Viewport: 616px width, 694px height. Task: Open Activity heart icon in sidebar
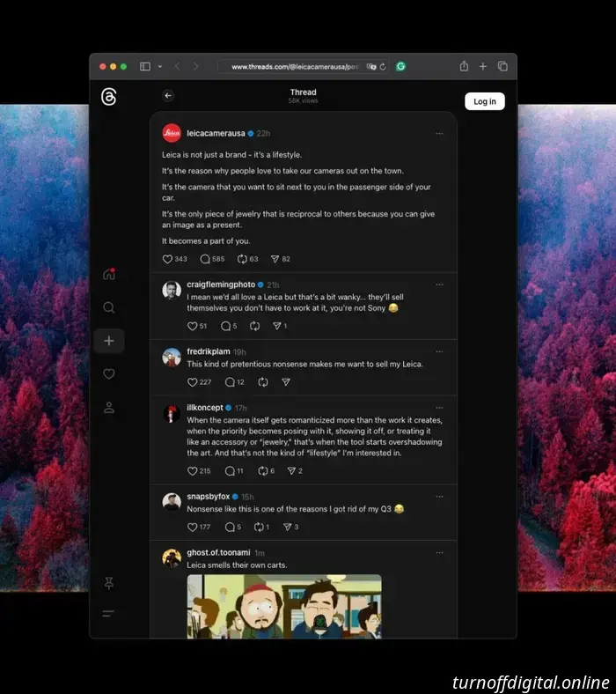click(109, 374)
